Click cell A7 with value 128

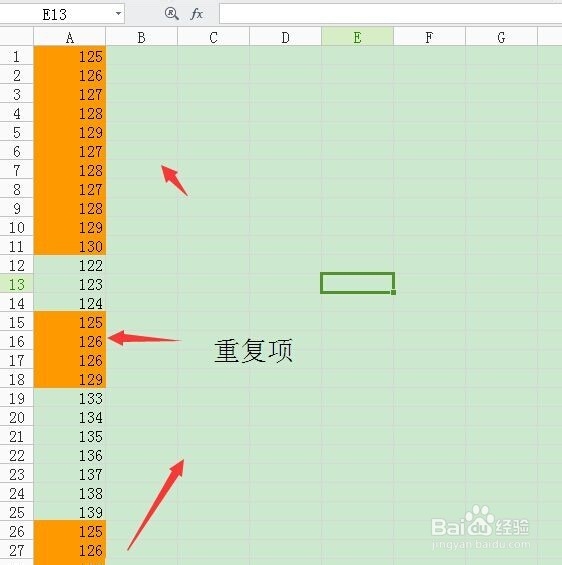click(70, 170)
